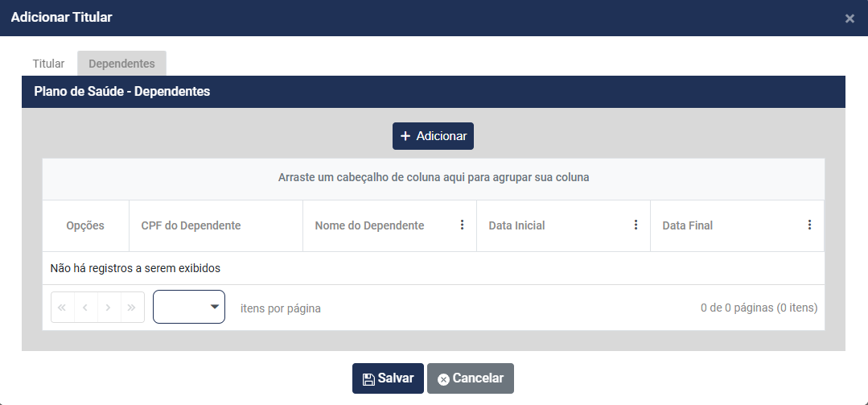868x405 pixels.
Task: Go to previous page of grid
Action: pyautogui.click(x=85, y=308)
